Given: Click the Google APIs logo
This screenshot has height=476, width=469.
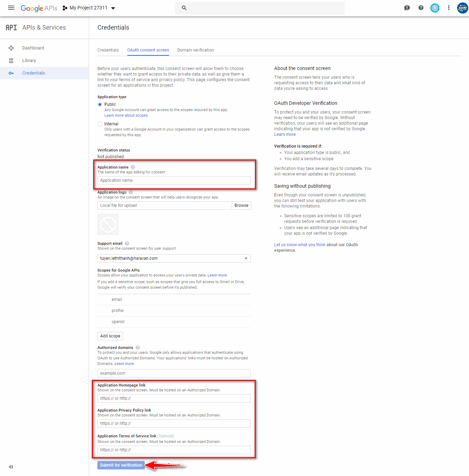Looking at the screenshot, I should (x=39, y=8).
